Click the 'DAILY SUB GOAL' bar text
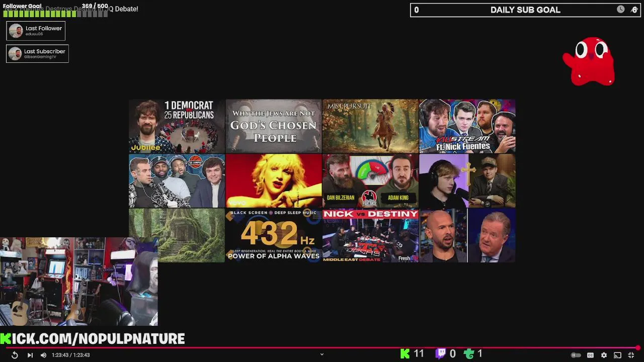 (525, 10)
